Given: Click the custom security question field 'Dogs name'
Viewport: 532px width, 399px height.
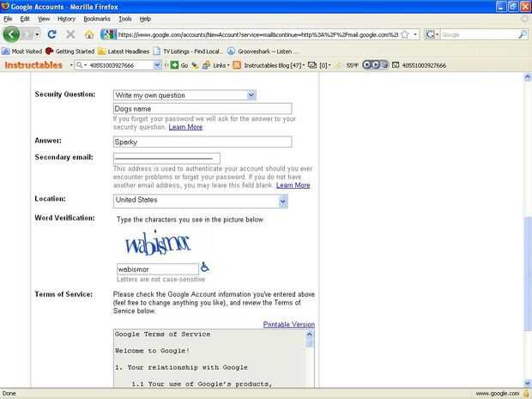Looking at the screenshot, I should pyautogui.click(x=203, y=109).
